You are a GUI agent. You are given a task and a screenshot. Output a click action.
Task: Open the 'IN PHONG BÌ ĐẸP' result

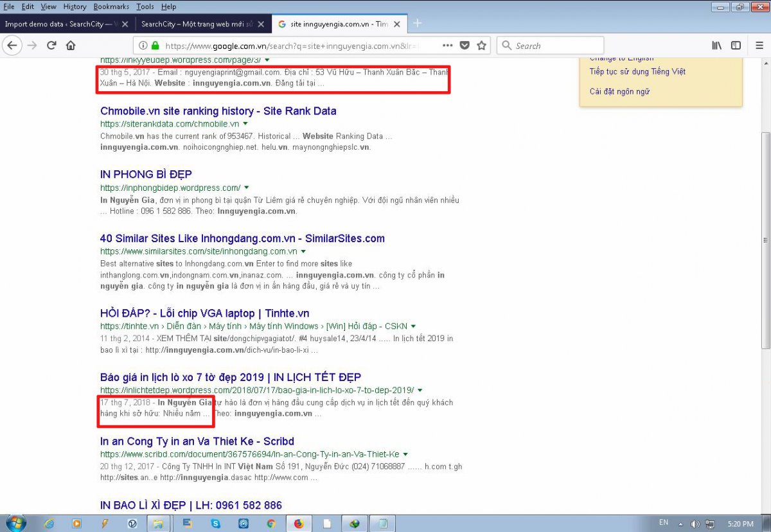pos(146,175)
